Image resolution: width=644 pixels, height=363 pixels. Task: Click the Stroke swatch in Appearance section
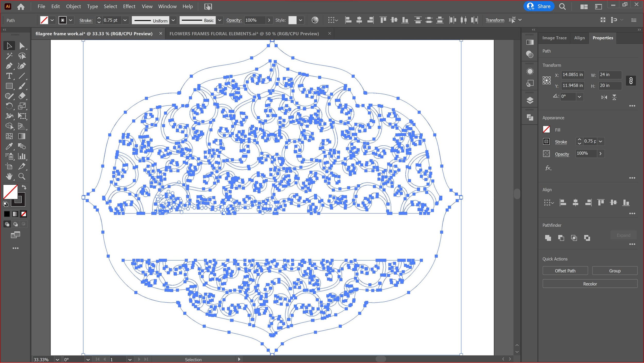(x=546, y=142)
